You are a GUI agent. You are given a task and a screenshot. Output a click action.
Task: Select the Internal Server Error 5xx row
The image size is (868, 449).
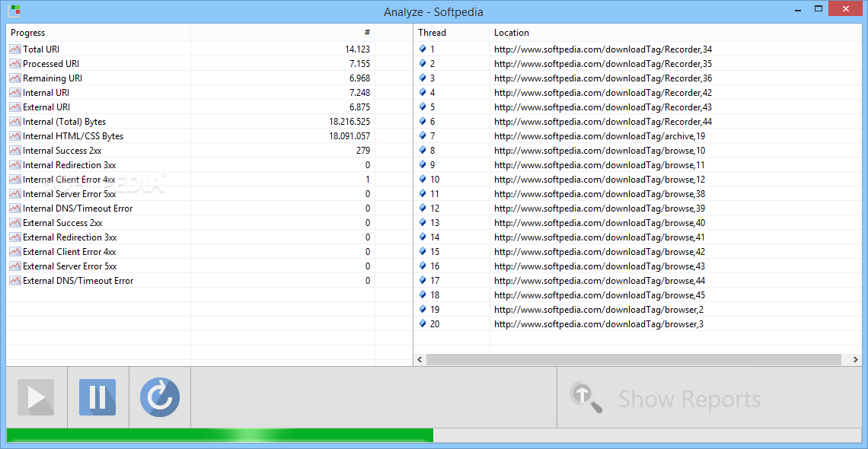point(190,193)
